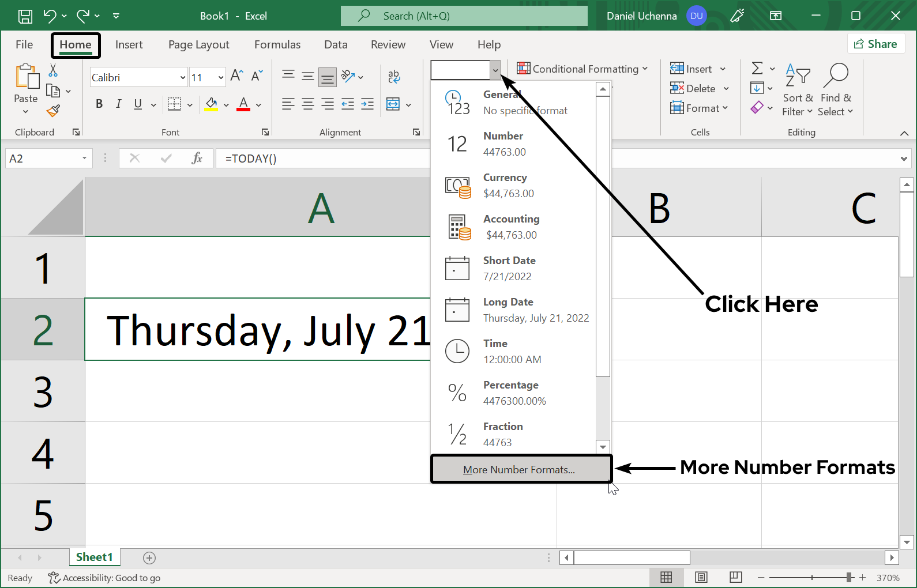This screenshot has width=917, height=588.
Task: Open the Calibri font name dropdown
Action: (x=183, y=77)
